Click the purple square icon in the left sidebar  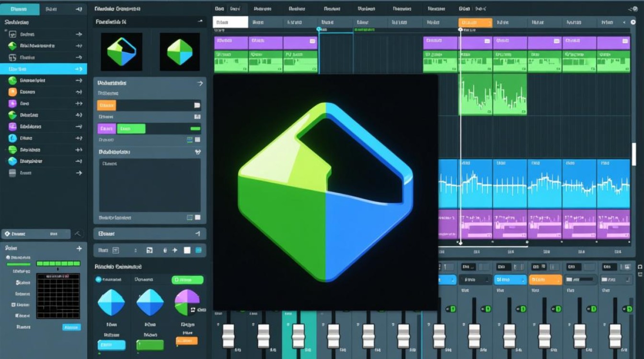pos(12,103)
